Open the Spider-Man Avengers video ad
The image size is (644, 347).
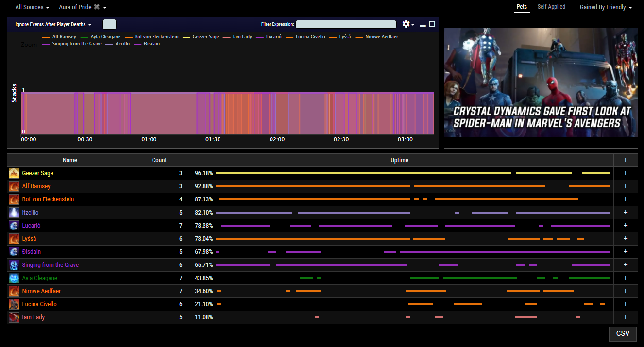[x=541, y=83]
